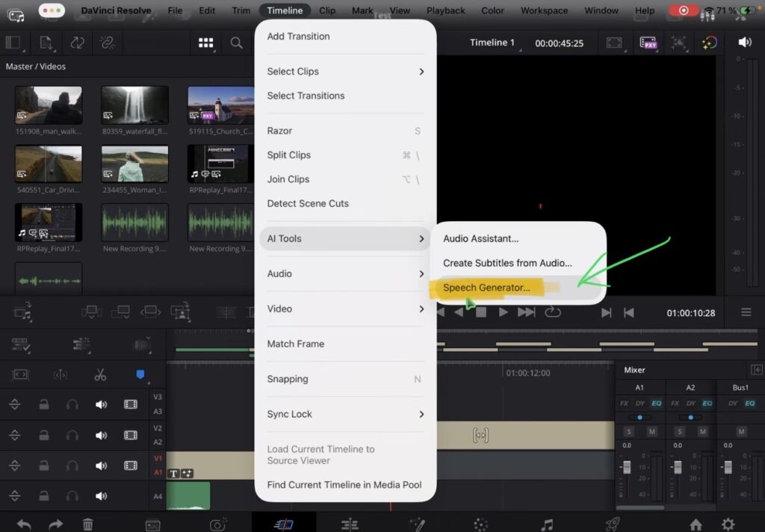Expand track height arrows on V3 row
This screenshot has width=765, height=532.
pos(15,404)
